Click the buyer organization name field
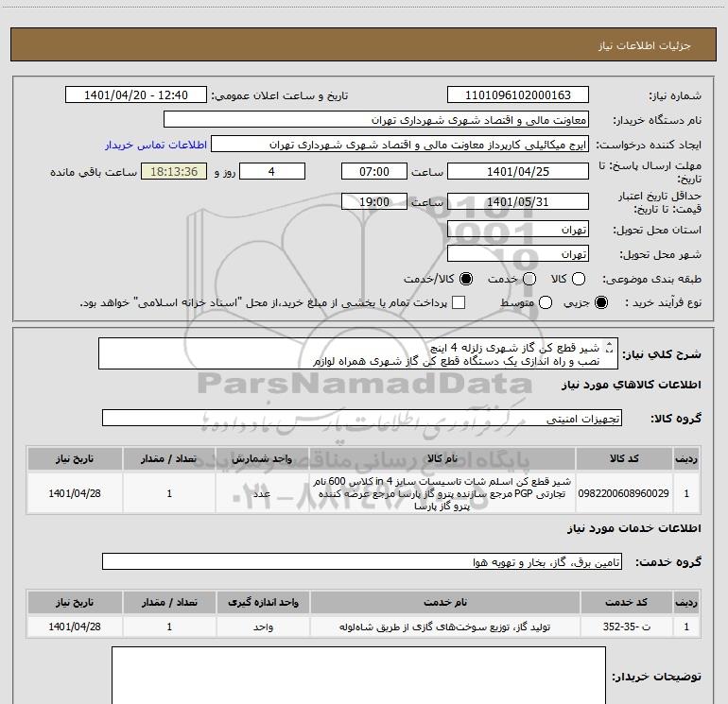The height and width of the screenshot is (704, 728). tap(376, 119)
